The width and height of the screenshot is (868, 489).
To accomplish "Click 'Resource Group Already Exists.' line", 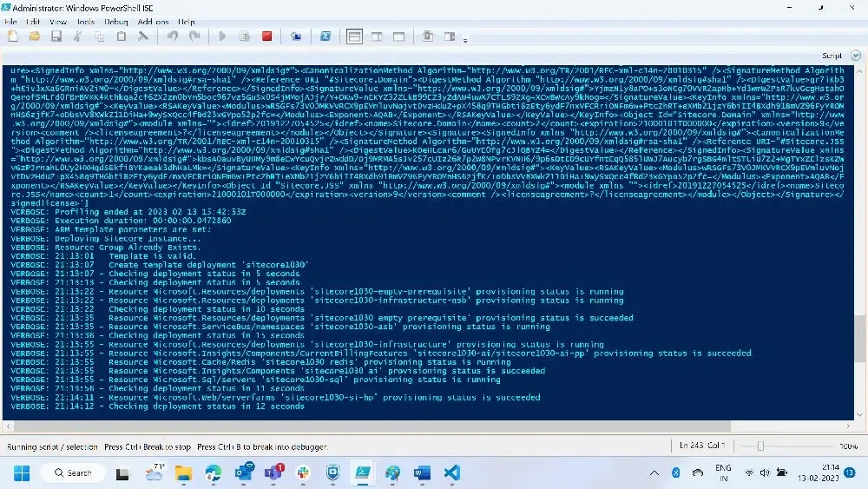I will pos(106,247).
